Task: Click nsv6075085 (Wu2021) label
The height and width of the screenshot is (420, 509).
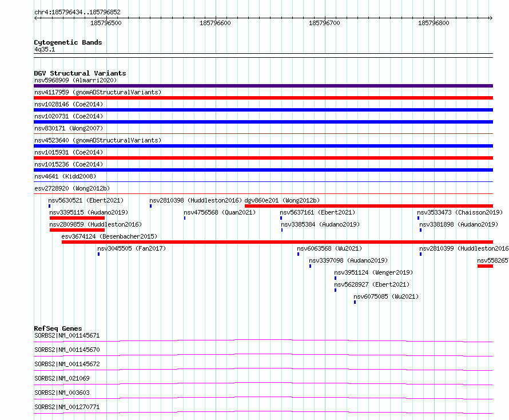Action: click(386, 296)
